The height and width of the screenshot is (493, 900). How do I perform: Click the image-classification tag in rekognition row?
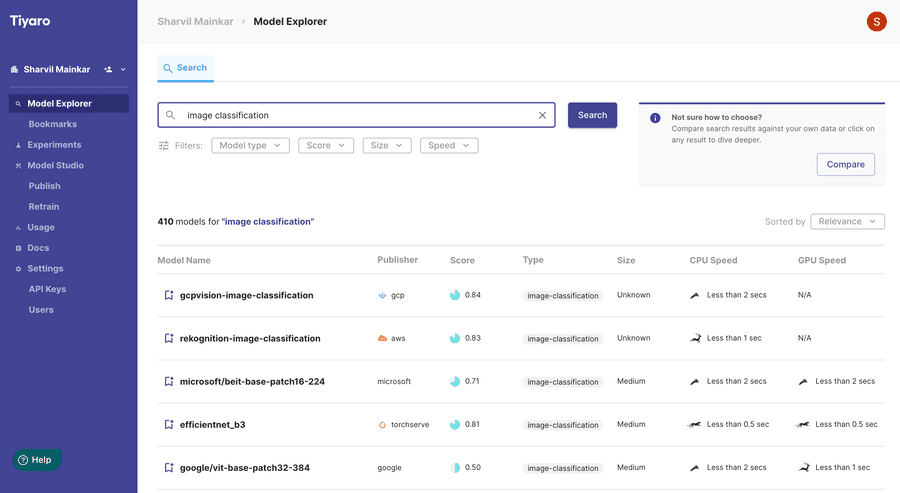tap(562, 339)
